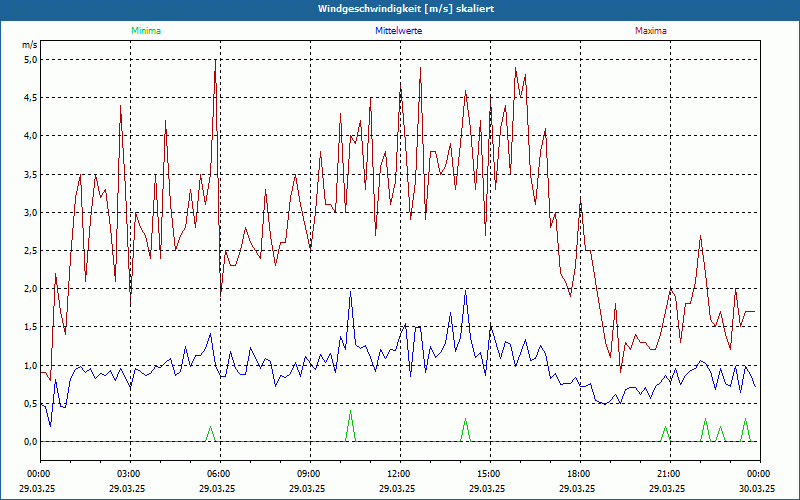Click the Maxima legend label
The width and height of the screenshot is (800, 500).
point(651,31)
